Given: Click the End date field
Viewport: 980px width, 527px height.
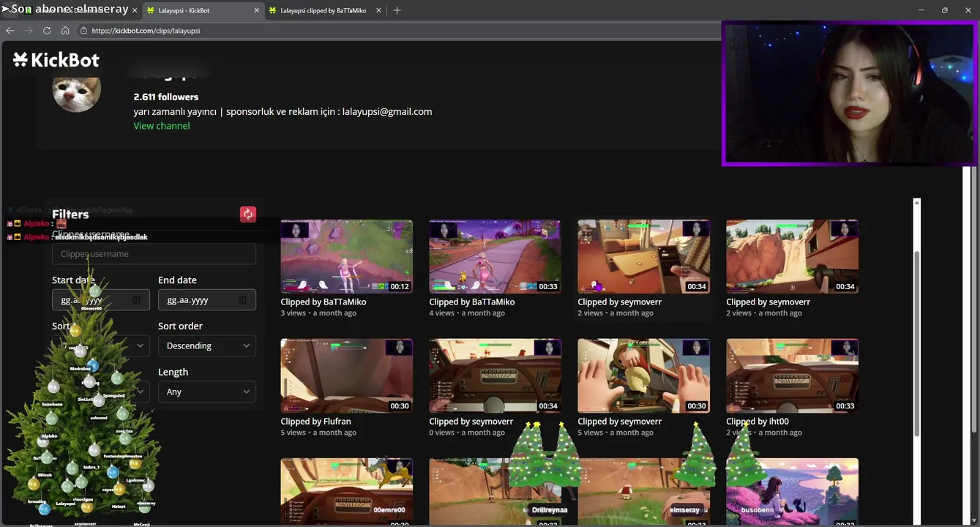Looking at the screenshot, I should tap(207, 300).
